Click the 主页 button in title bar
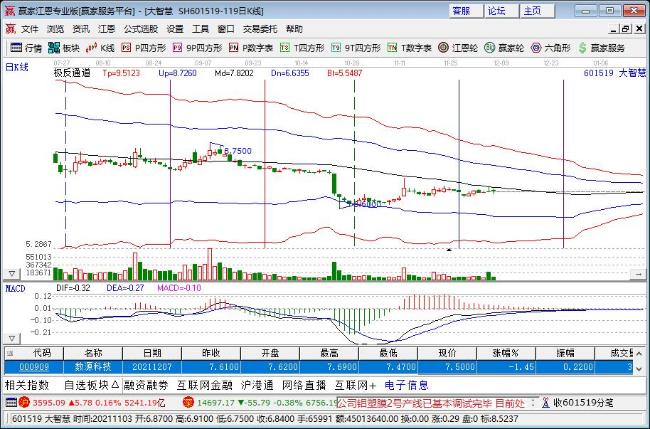The height and width of the screenshot is (429, 650). tap(538, 11)
